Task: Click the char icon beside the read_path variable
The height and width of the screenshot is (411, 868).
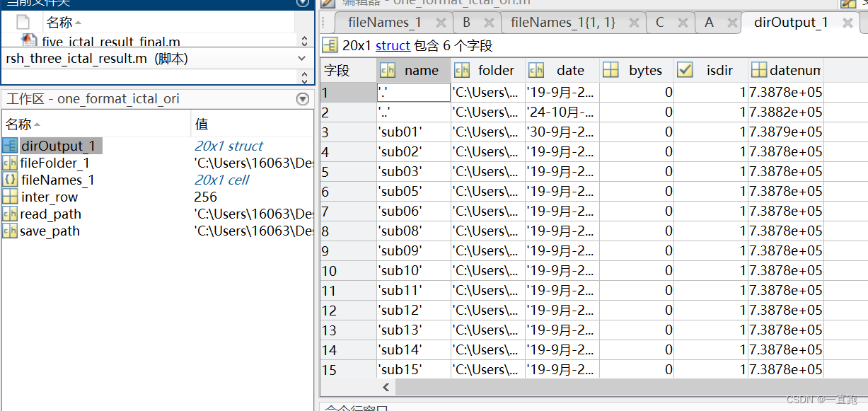Action: (10, 214)
